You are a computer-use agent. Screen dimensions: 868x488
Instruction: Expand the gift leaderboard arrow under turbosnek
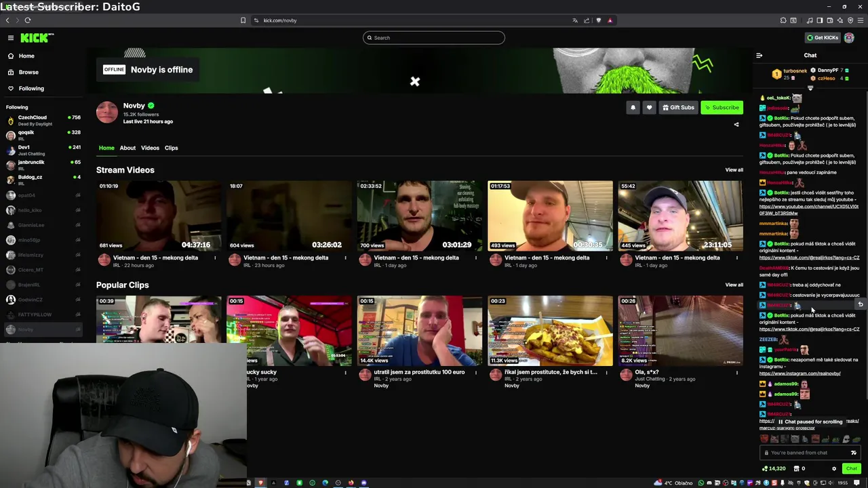click(x=810, y=88)
